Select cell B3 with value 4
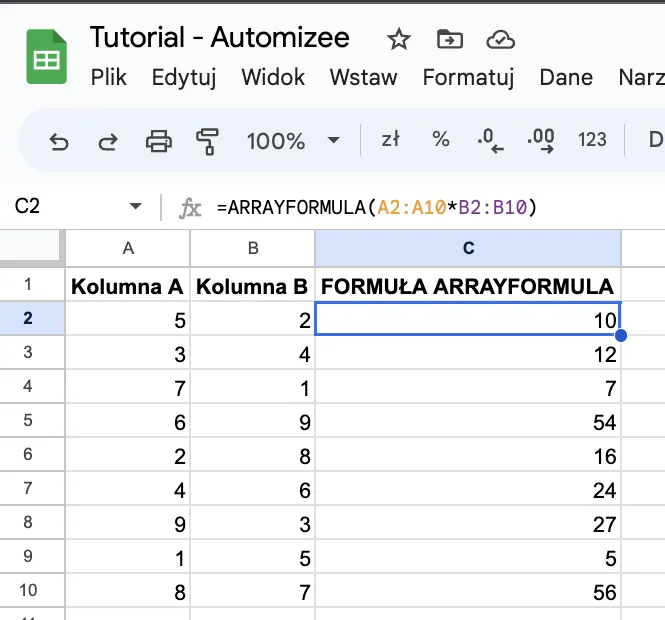Image resolution: width=665 pixels, height=620 pixels. (x=253, y=352)
